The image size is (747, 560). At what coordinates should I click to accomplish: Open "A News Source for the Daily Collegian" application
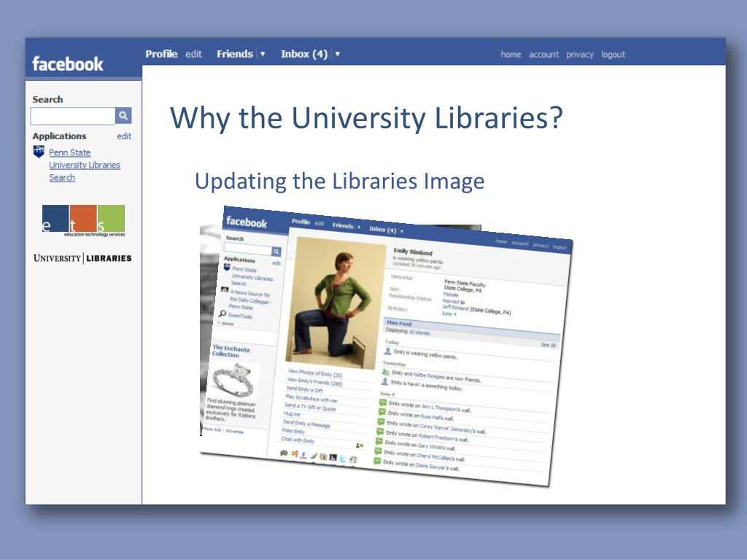[x=250, y=300]
